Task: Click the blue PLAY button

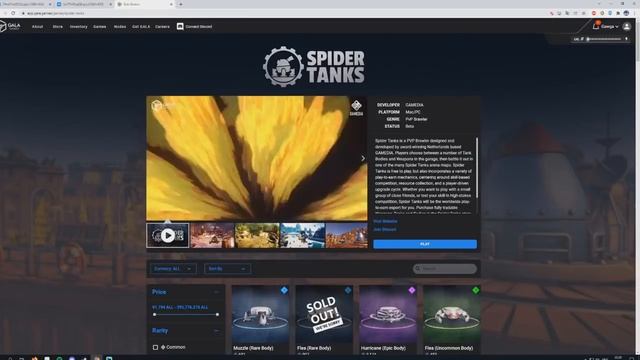Action: (x=425, y=244)
